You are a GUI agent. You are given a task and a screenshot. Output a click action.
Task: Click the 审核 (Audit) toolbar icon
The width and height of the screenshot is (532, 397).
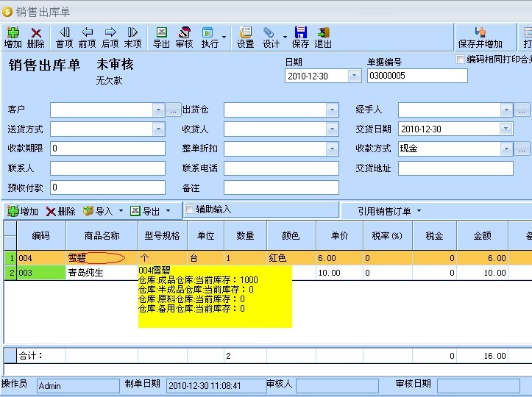click(x=184, y=37)
